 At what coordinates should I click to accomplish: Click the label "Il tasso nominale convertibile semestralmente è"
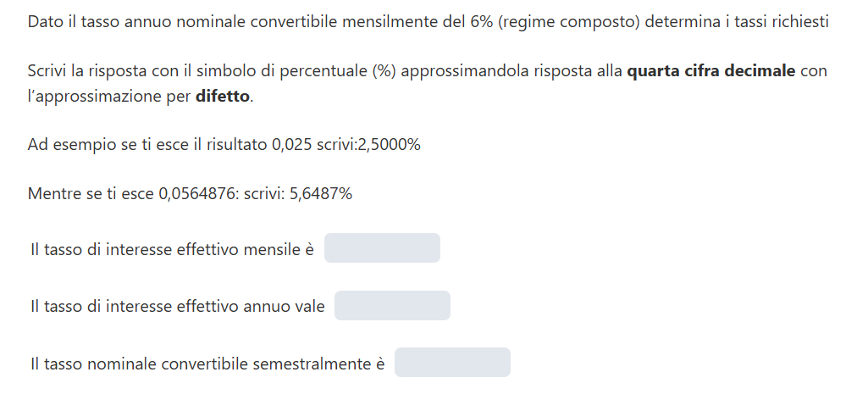click(x=207, y=364)
